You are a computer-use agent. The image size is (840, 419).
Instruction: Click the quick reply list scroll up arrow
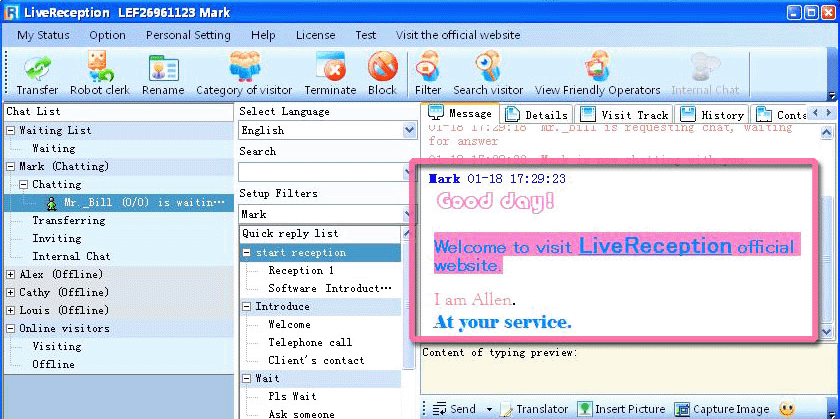pyautogui.click(x=408, y=233)
